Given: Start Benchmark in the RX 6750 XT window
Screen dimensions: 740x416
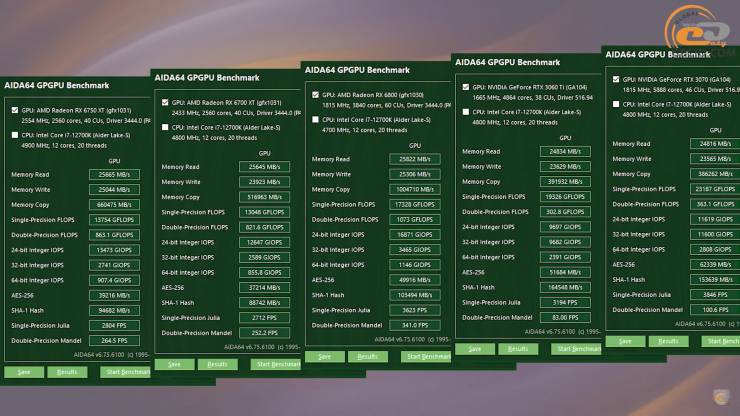Looking at the screenshot, I should (126, 372).
